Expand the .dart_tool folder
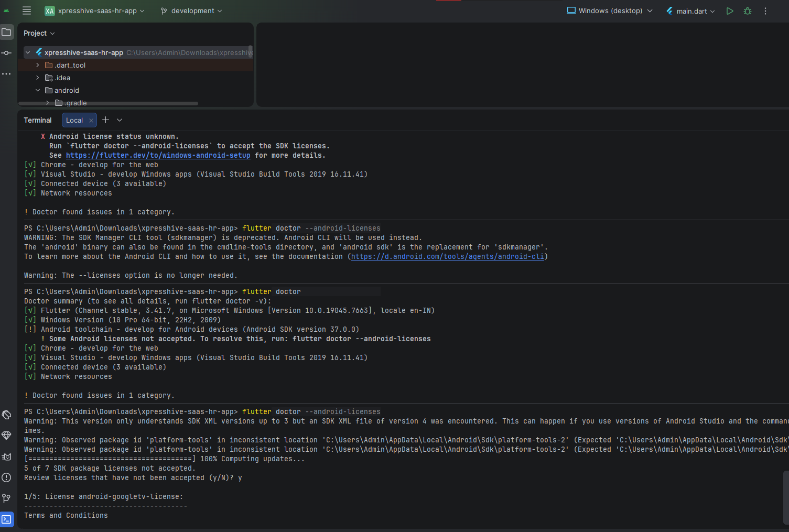This screenshot has width=789, height=532. (x=38, y=65)
